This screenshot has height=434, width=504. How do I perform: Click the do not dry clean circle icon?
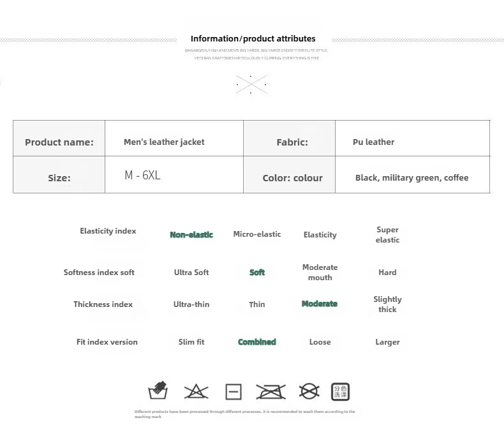click(309, 391)
